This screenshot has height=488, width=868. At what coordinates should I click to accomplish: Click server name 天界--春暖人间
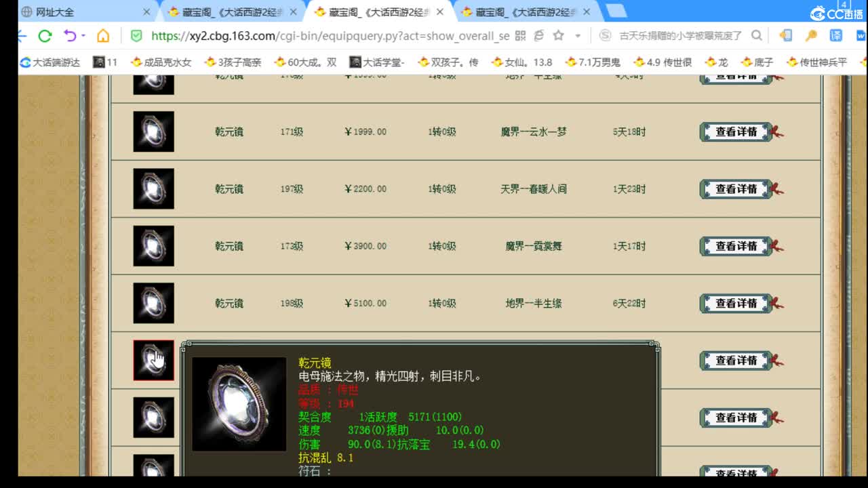click(x=534, y=189)
